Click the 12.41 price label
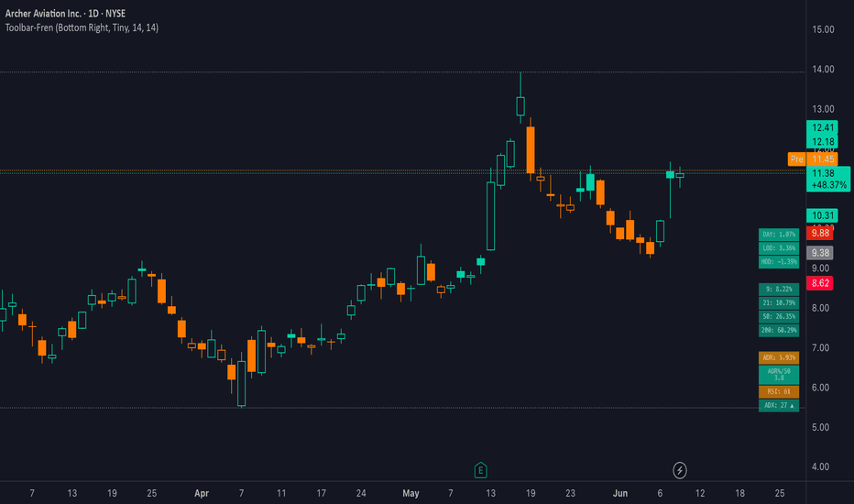 823,127
